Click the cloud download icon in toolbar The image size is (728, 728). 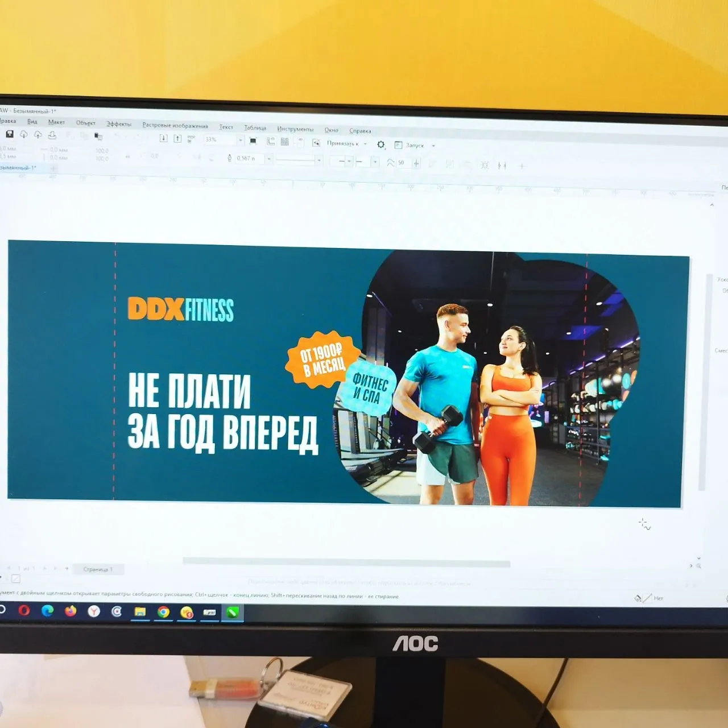(x=24, y=134)
